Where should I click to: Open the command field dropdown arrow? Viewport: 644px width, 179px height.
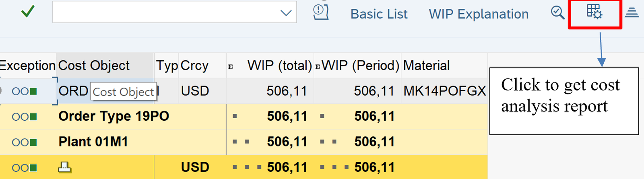[285, 13]
